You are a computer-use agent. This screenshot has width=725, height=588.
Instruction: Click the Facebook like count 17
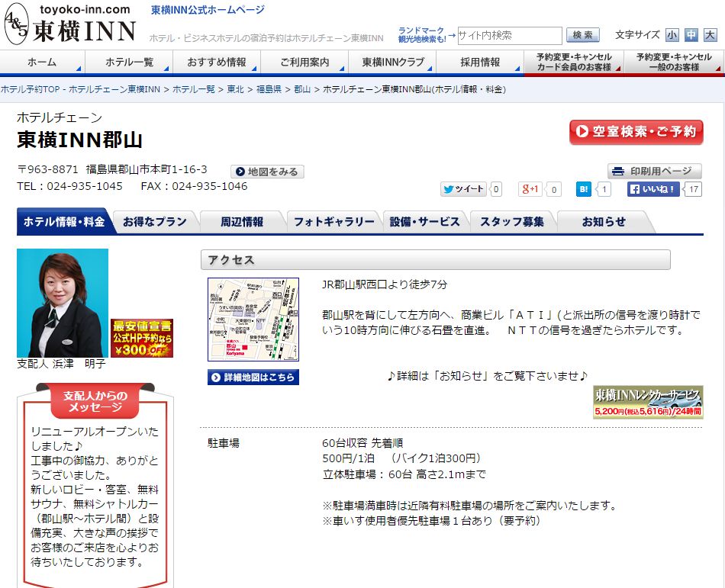pos(693,189)
